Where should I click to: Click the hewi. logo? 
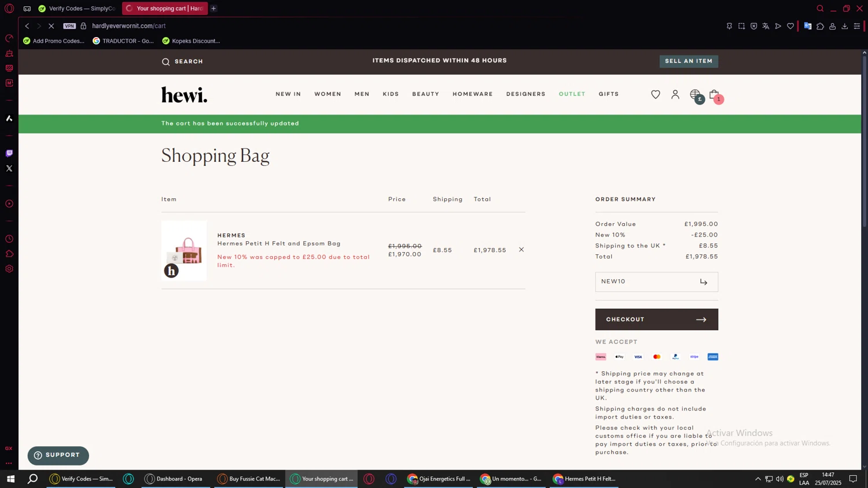(184, 94)
